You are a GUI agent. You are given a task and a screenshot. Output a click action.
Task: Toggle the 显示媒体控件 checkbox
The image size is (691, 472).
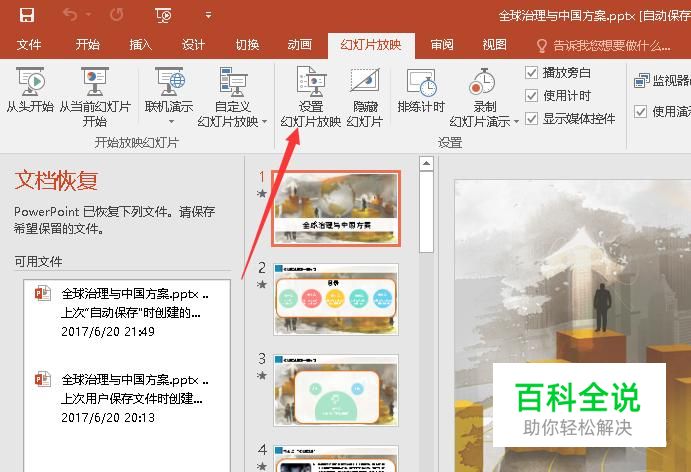[531, 119]
